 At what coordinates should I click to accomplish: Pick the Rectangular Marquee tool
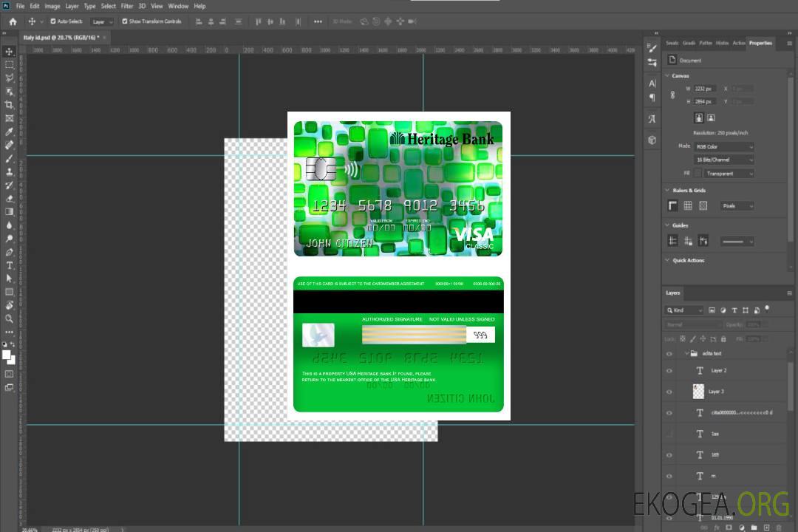click(10, 64)
